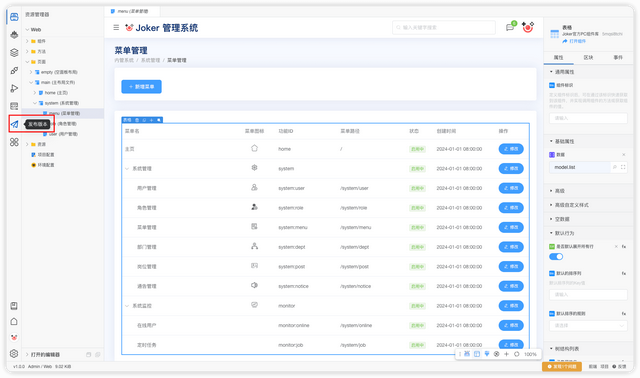Viewport: 640px width, 378px height.
Task: Click the layout panel icon in canvas toolbar
Action: pyautogui.click(x=477, y=354)
